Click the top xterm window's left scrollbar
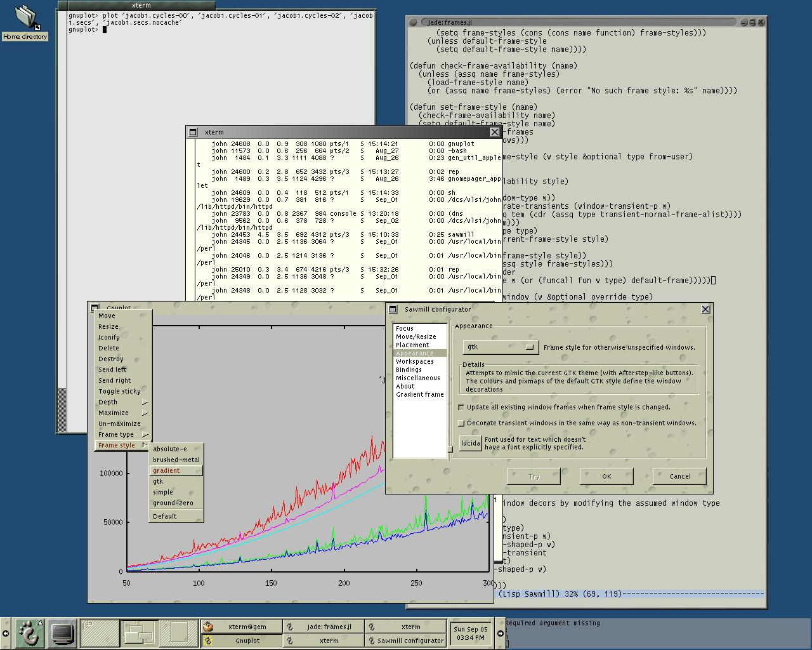Image resolution: width=812 pixels, height=650 pixels. point(62,220)
